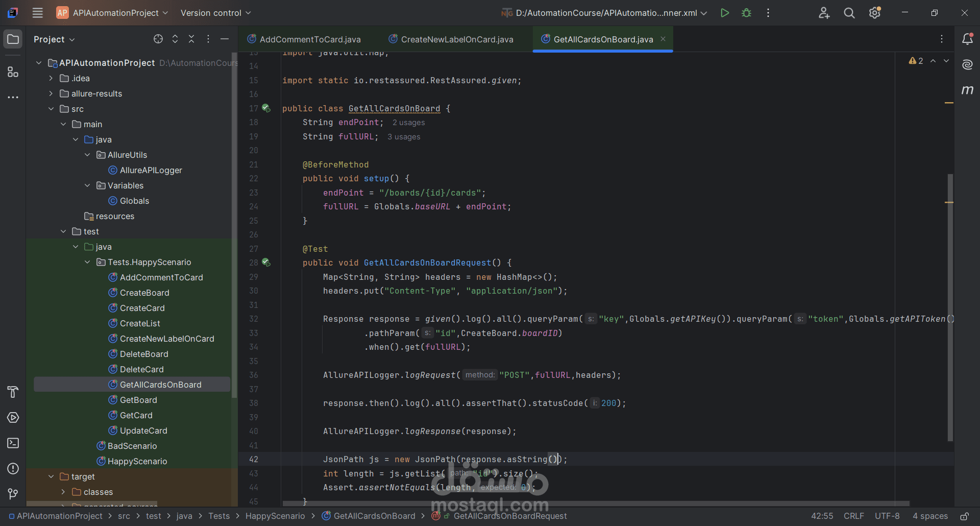Change 4 spaces indent setting

[930, 516]
